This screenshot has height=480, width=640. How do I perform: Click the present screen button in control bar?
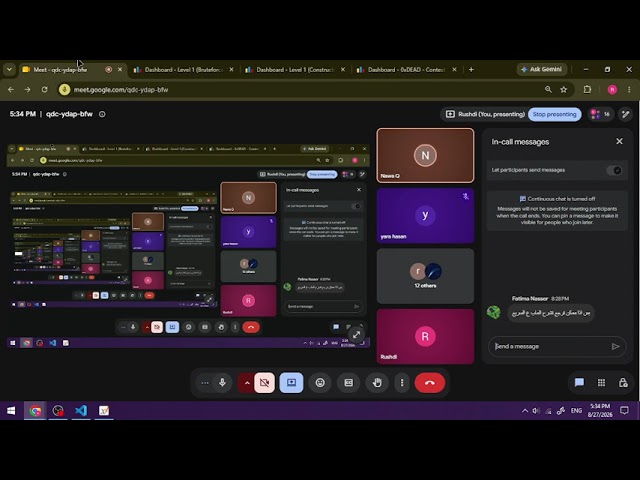coord(291,382)
